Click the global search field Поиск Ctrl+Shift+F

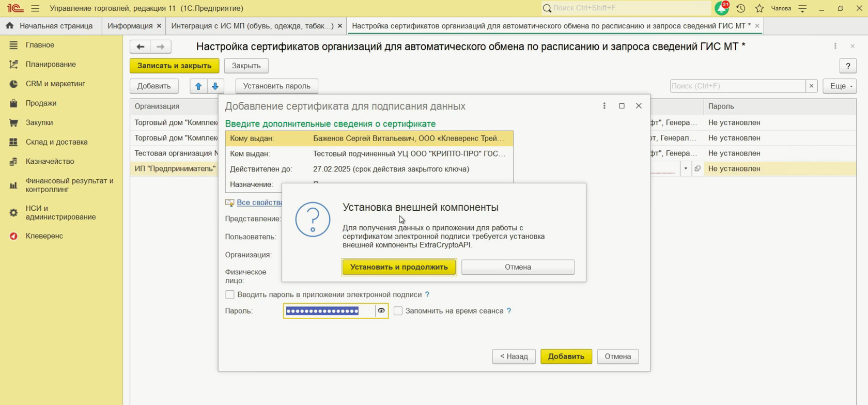(626, 8)
